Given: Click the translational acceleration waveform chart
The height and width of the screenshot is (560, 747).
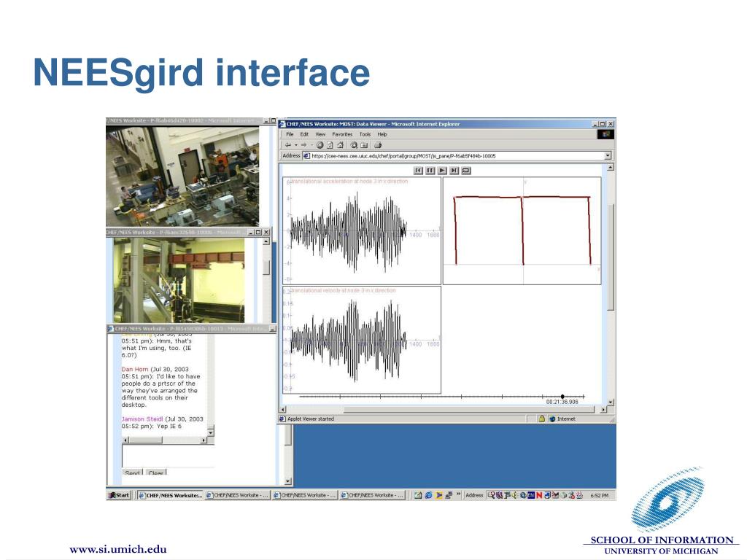Looking at the screenshot, I should coord(362,231).
